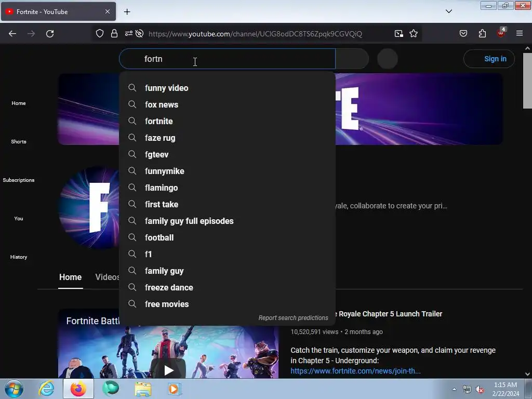Click the search submit button beside the search box
532x399 pixels.
coord(352,59)
